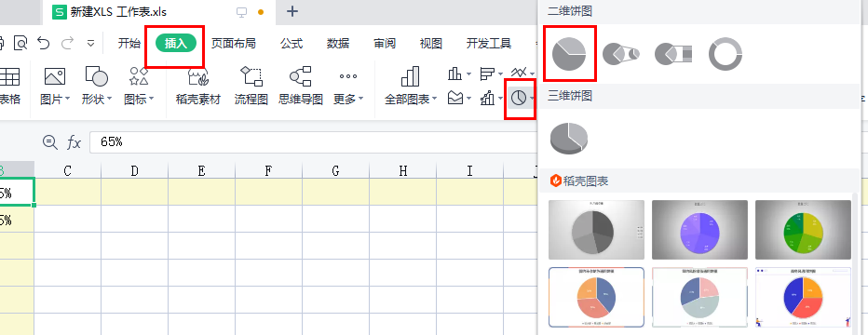Choose the green pie Docer template
Viewport: 868px width, 335px height.
point(803,230)
